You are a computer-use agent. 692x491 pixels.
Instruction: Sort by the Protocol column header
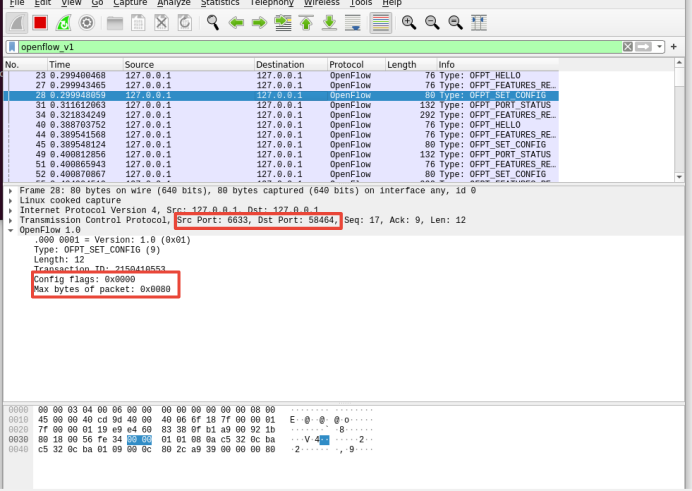[x=356, y=64]
